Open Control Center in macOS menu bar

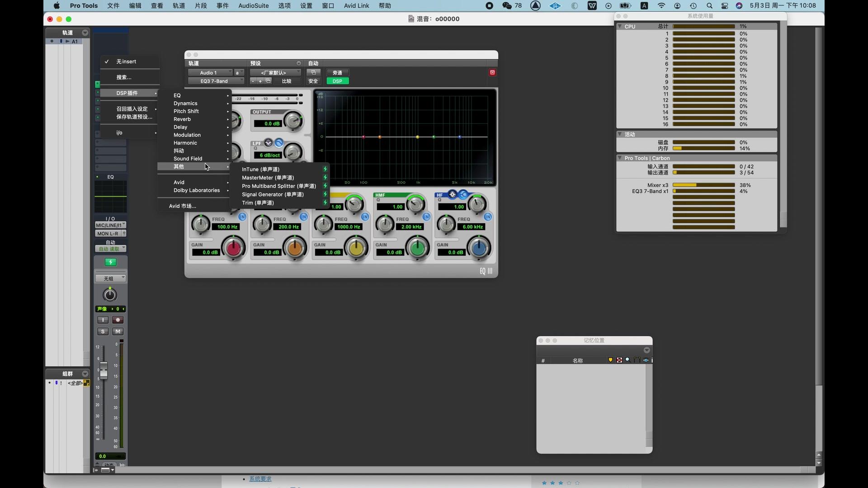[725, 5]
